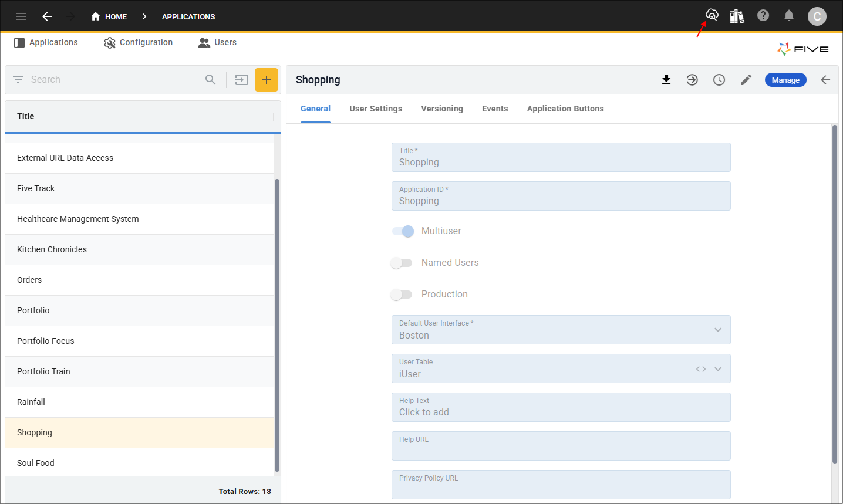The width and height of the screenshot is (843, 504).
Task: Switch to the Versioning tab
Action: [x=442, y=109]
